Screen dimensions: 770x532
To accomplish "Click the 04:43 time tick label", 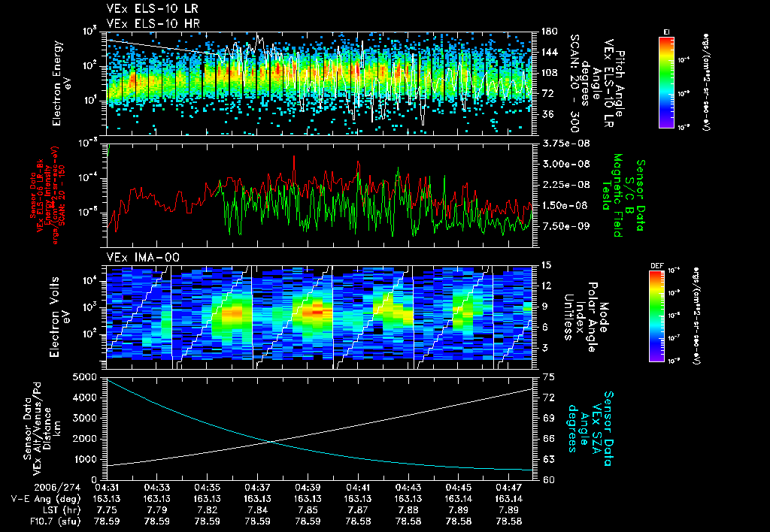I will [x=408, y=489].
